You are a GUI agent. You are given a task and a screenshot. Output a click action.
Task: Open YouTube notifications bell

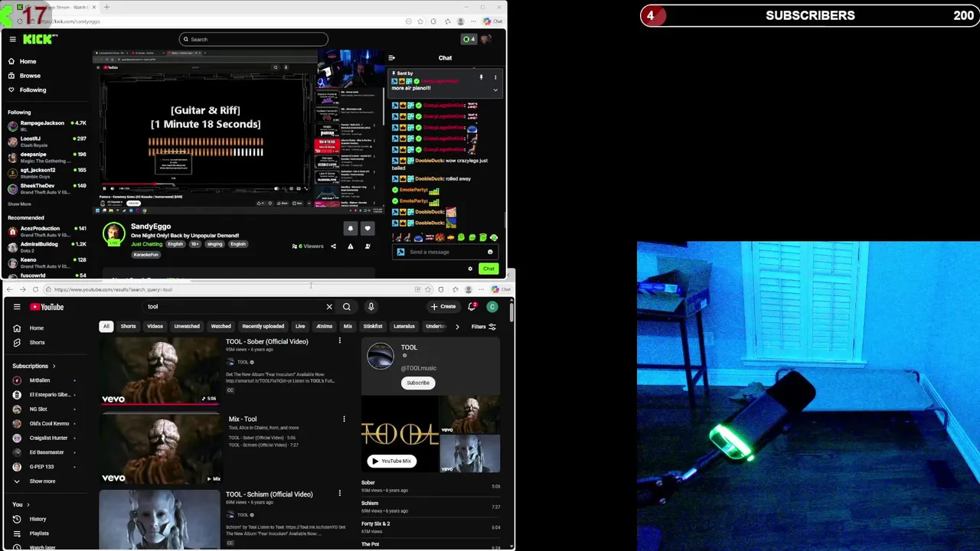pos(472,307)
